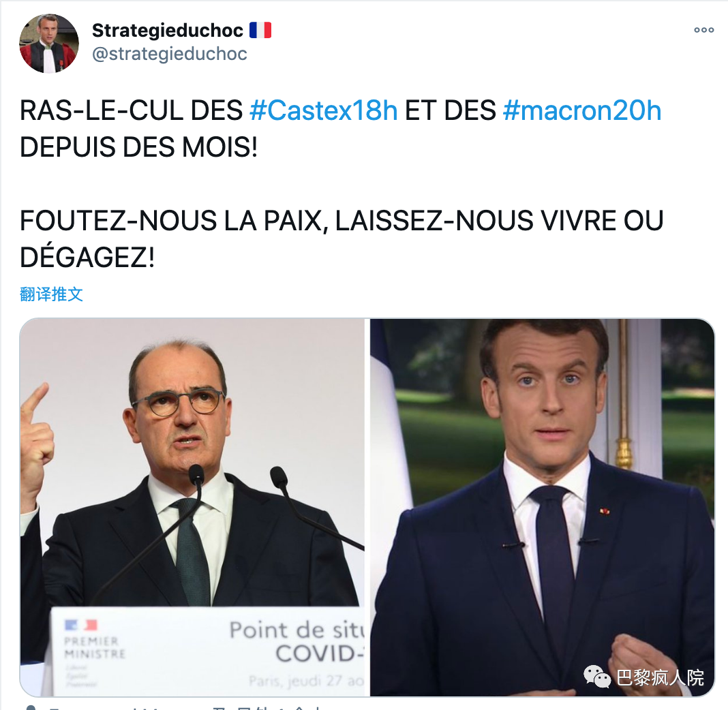The image size is (728, 710).
Task: Open the right photo of the televised address
Action: 542,507
